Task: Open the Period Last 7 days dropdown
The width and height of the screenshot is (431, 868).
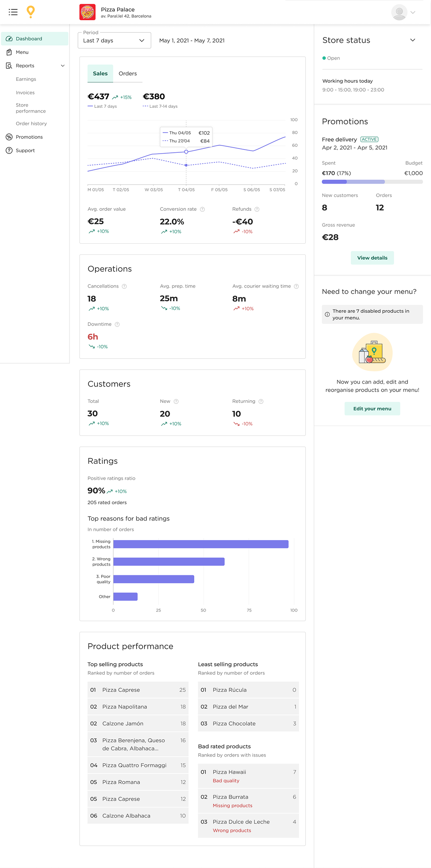Action: click(x=114, y=40)
